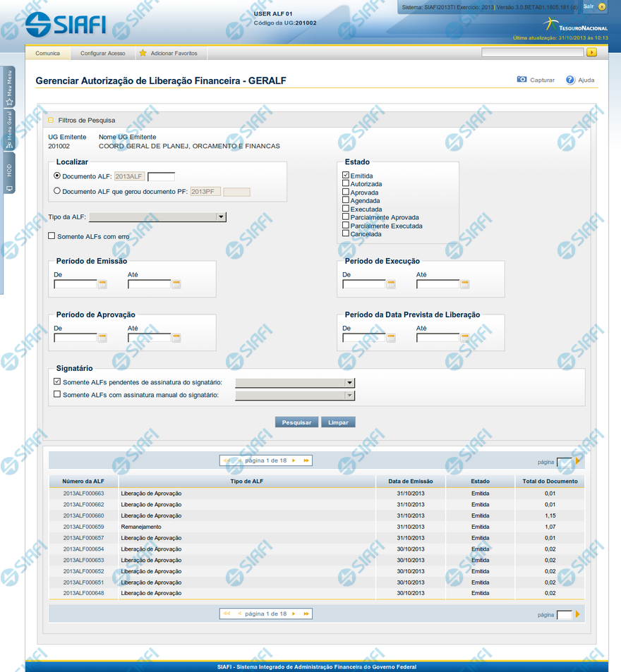
Task: Select Documento ALF que gerou documento PF
Action: click(57, 190)
